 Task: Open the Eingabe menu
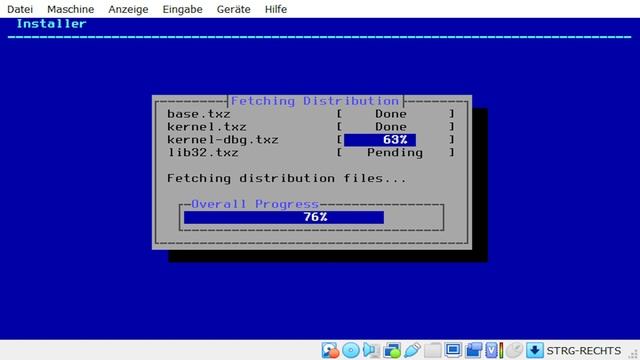[182, 9]
